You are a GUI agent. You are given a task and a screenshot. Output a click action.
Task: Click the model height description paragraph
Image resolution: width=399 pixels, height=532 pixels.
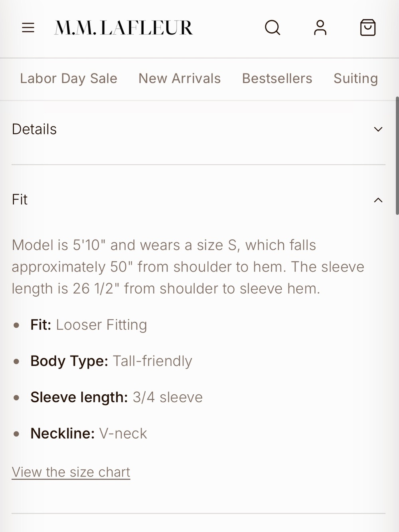188,267
